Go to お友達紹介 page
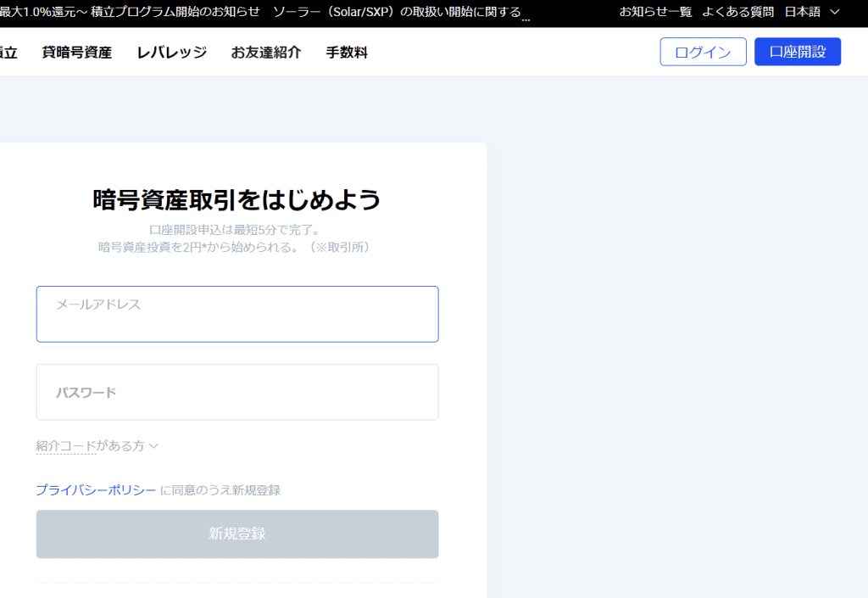The height and width of the screenshot is (598, 868). click(x=266, y=53)
